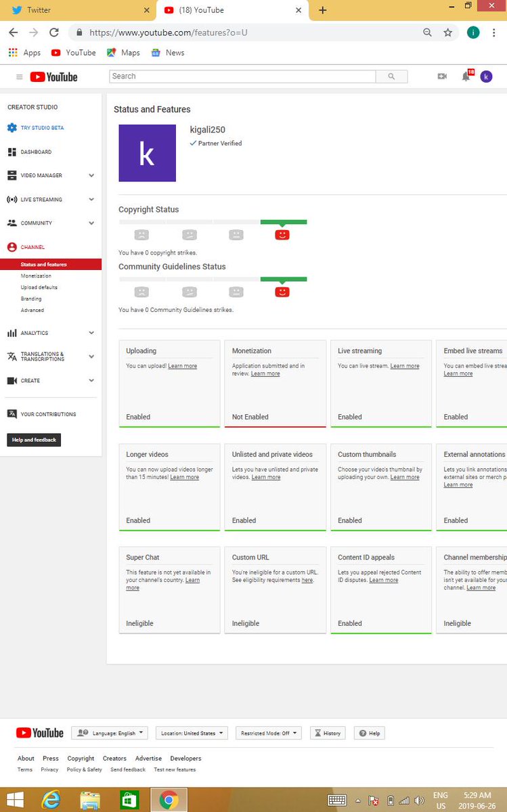The width and height of the screenshot is (507, 812).
Task: Open the Location: United States dropdown
Action: 192,733
